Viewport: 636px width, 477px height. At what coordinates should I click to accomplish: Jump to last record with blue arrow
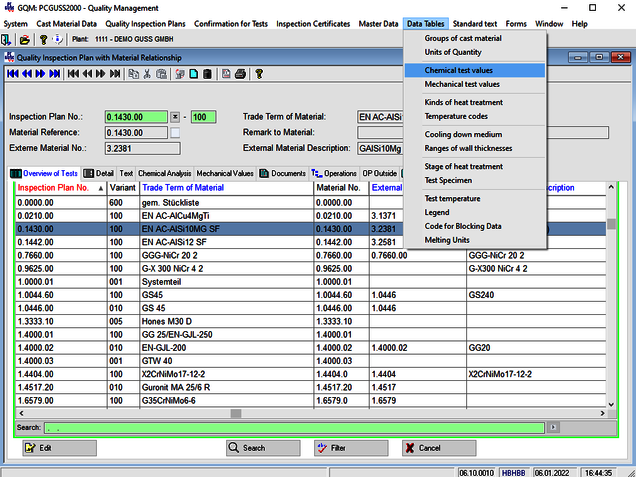[55, 73]
